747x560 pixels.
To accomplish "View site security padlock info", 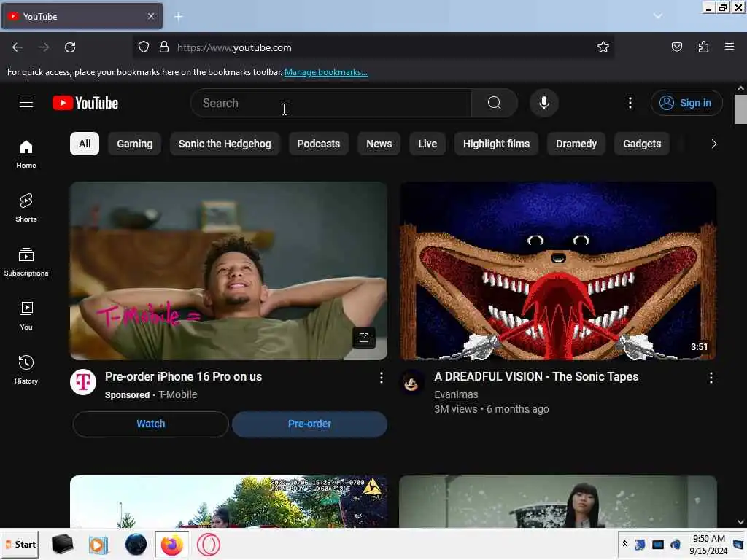I will (164, 47).
